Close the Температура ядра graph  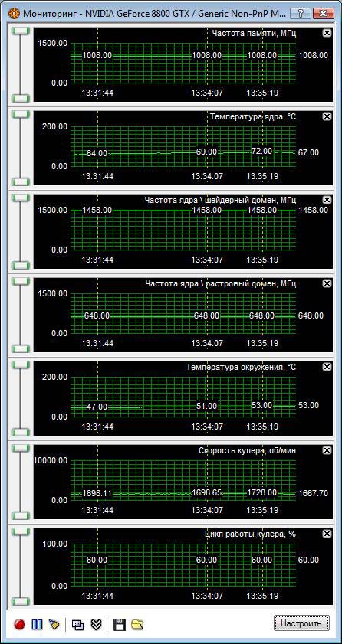point(327,116)
